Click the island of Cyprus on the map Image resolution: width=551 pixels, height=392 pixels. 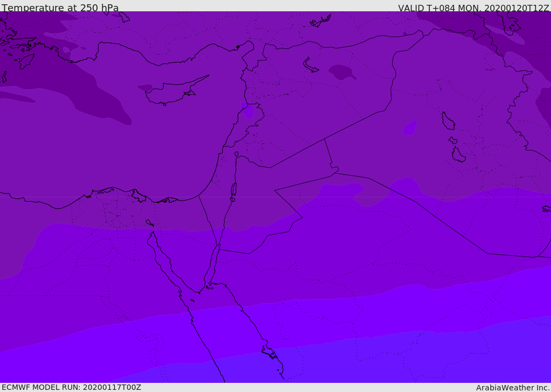pyautogui.click(x=176, y=91)
